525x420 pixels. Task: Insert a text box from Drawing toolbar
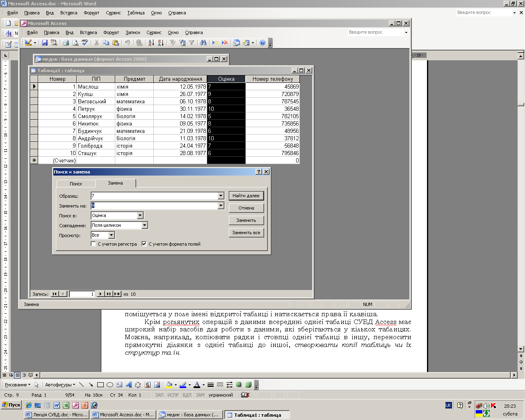coord(119,385)
